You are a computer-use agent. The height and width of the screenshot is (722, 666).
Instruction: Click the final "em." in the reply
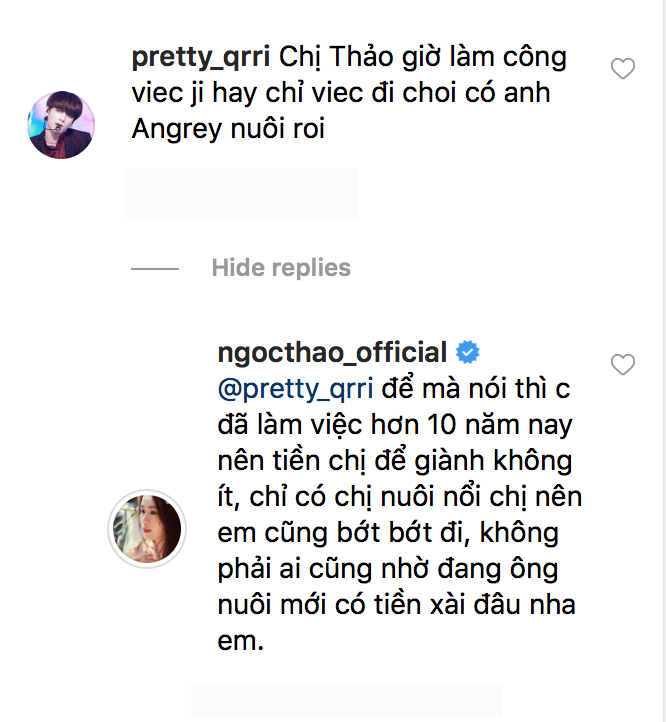(240, 641)
